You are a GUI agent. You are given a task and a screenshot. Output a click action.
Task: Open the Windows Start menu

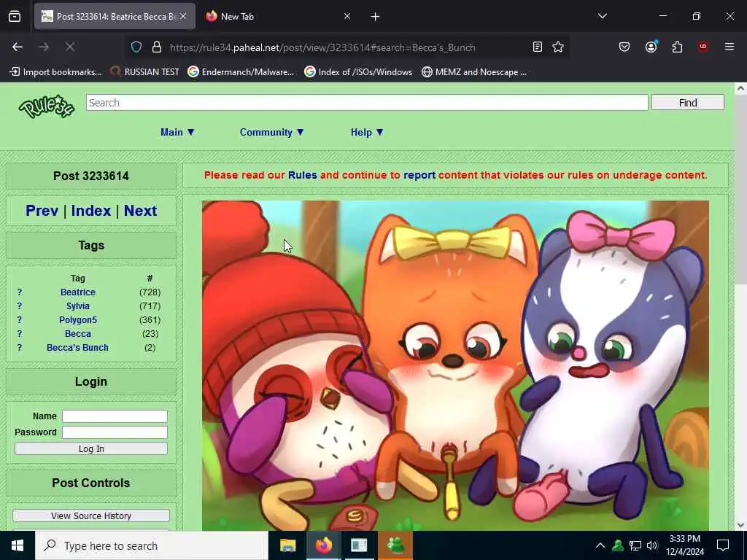(x=18, y=545)
